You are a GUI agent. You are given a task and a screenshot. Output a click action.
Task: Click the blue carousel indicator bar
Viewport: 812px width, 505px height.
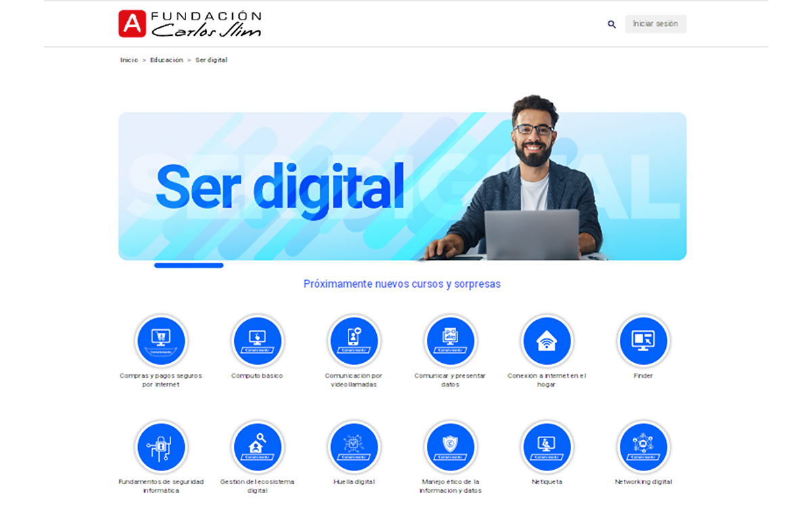189,265
